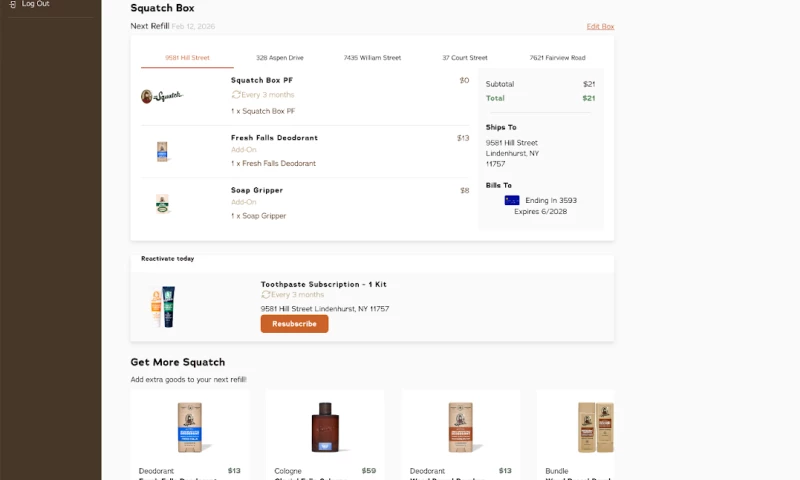Open the 7621 Fairview Road tab

tap(557, 58)
